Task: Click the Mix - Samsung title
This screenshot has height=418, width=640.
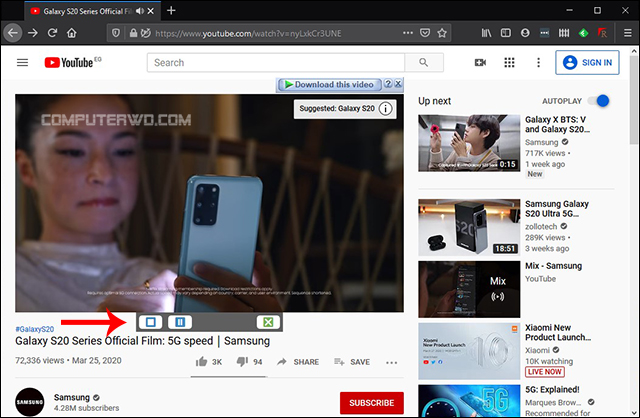Action: tap(553, 266)
